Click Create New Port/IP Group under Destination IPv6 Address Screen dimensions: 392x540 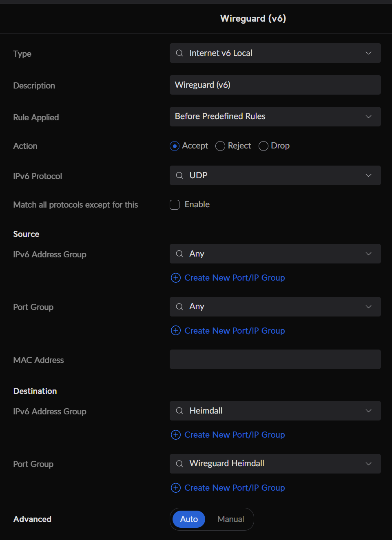(x=235, y=435)
